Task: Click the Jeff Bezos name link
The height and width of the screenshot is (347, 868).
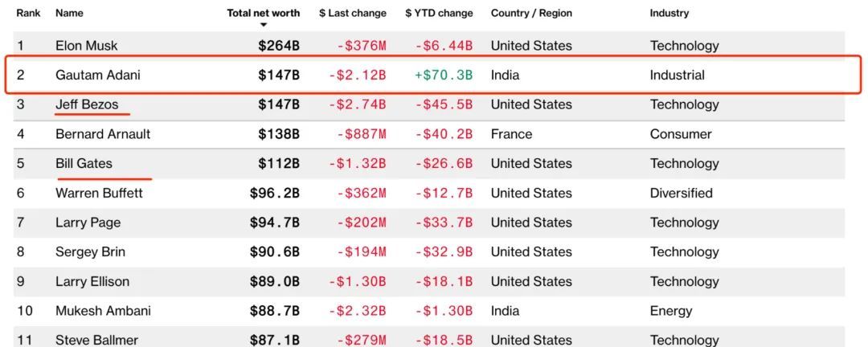Action: 88,104
